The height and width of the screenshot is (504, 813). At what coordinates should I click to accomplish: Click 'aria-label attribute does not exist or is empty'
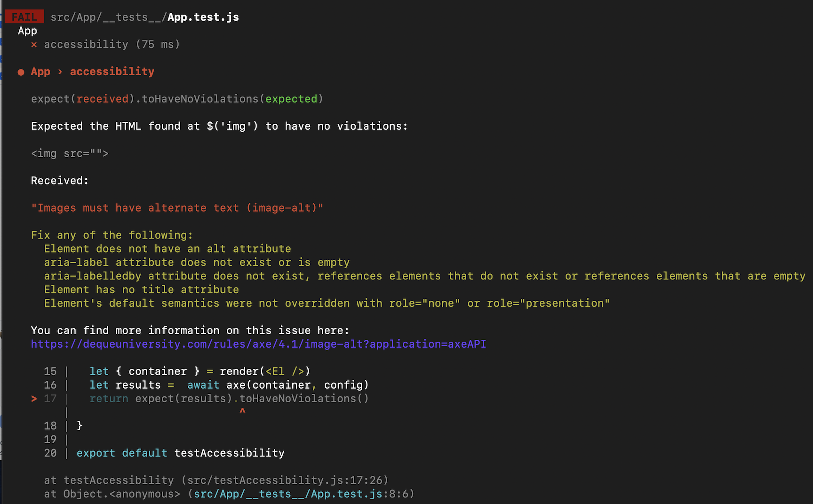point(197,262)
